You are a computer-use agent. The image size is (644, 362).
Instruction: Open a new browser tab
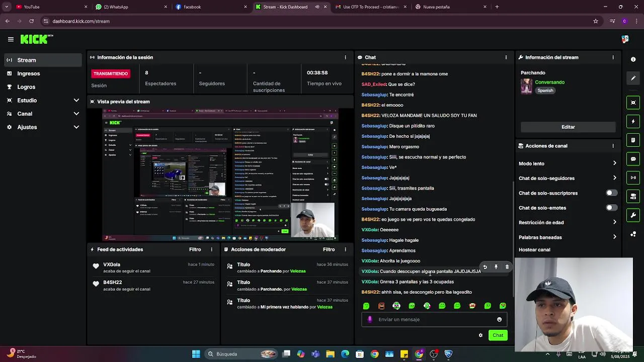tap(497, 7)
